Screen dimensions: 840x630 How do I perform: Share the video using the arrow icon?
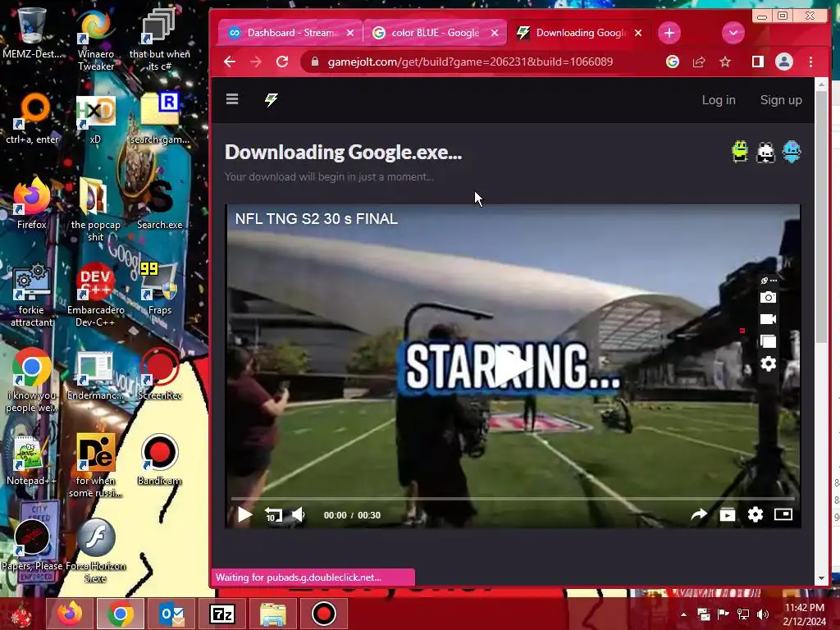tap(699, 515)
